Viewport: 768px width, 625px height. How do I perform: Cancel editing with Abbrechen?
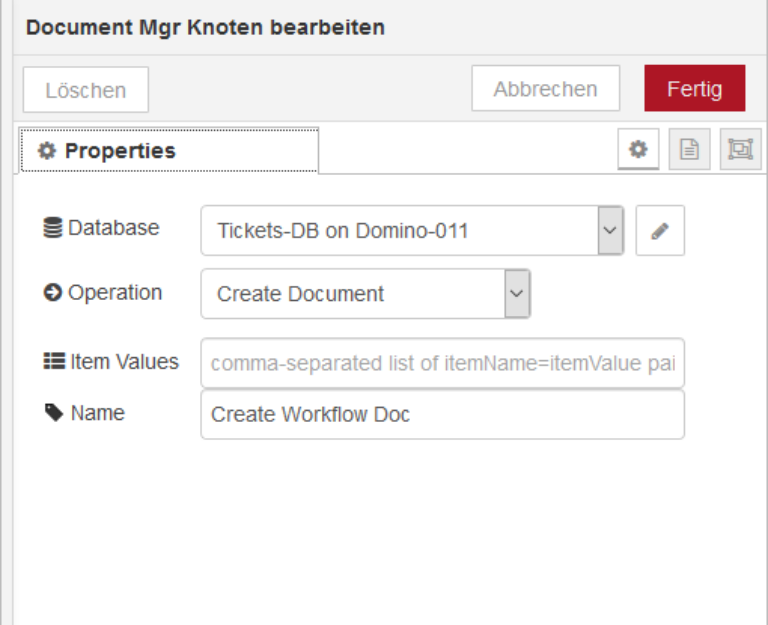[x=546, y=89]
